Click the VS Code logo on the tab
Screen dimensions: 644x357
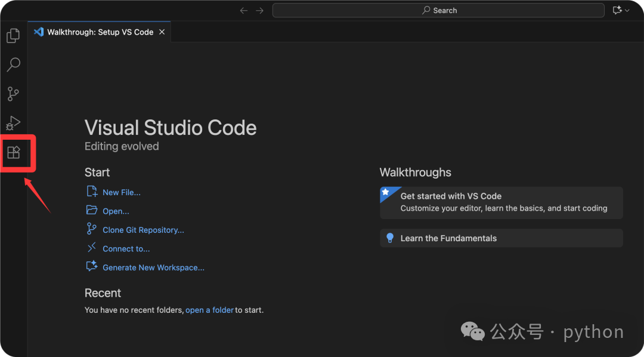tap(39, 32)
